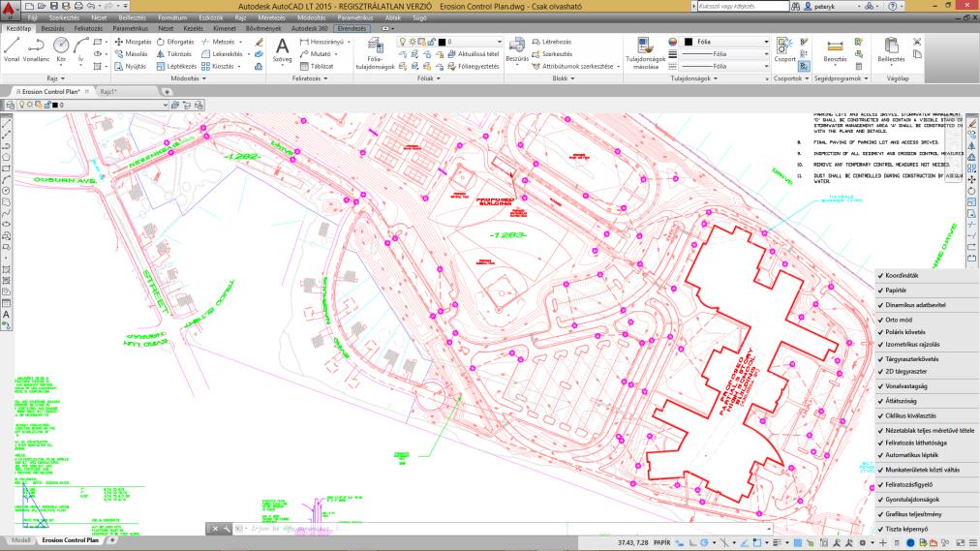This screenshot has width=980, height=551.
Task: Expand the Fóliák panel
Action: click(429, 78)
